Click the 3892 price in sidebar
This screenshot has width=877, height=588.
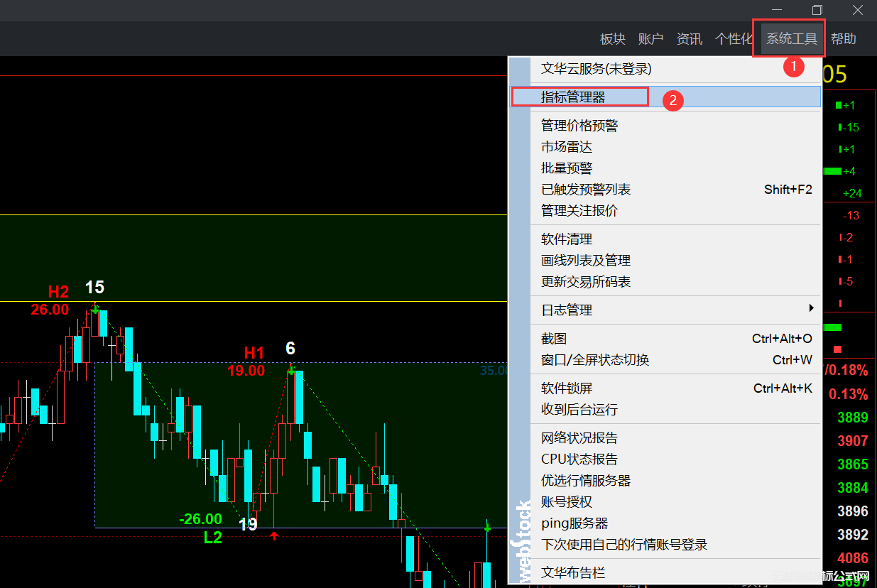853,535
